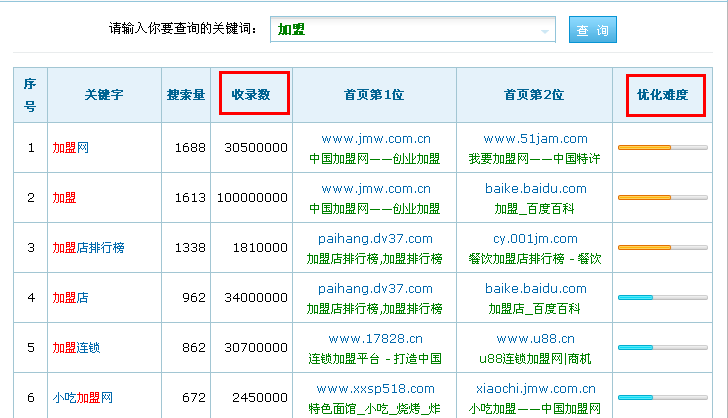
Task: Open the 加盟网 keyword link
Action: pos(71,148)
